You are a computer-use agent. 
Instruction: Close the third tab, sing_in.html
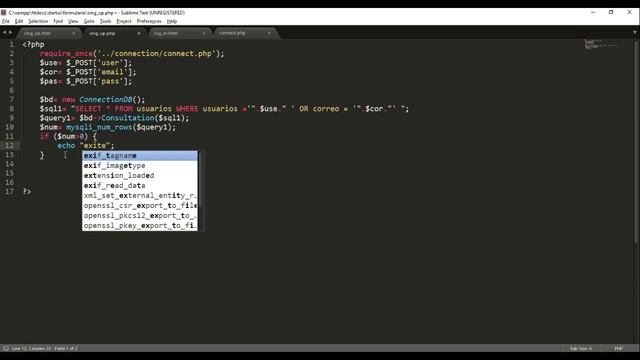tap(204, 33)
